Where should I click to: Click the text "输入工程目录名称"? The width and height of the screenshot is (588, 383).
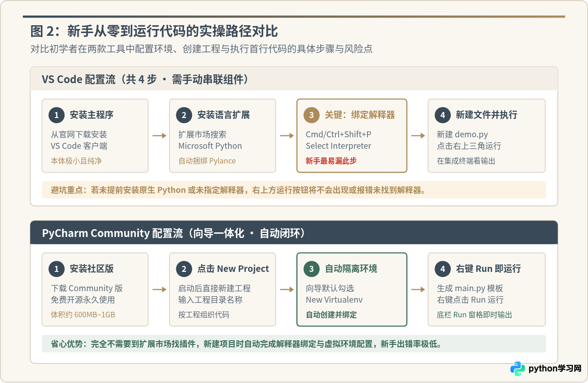pos(210,300)
